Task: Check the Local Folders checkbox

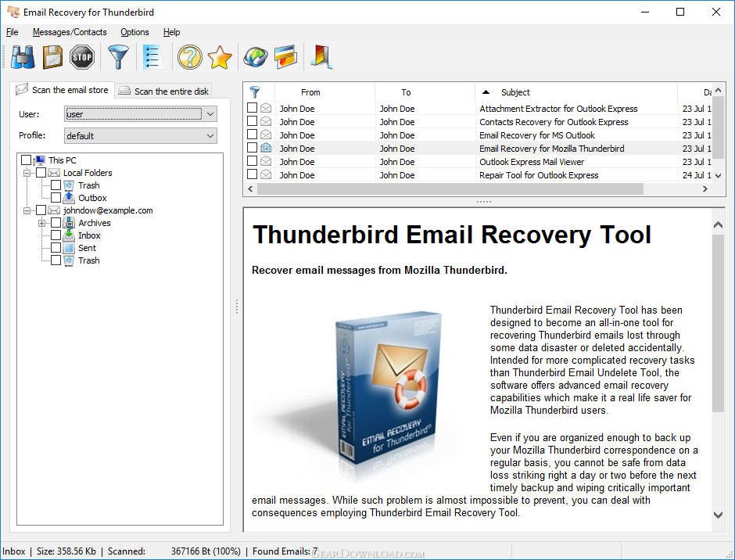Action: (x=41, y=173)
